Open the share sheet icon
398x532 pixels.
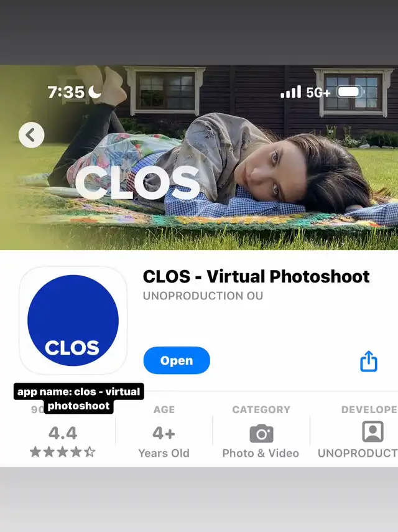369,361
